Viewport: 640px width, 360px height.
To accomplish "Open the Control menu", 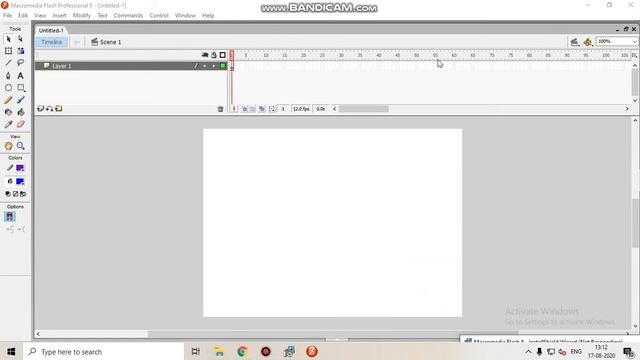I will (159, 16).
